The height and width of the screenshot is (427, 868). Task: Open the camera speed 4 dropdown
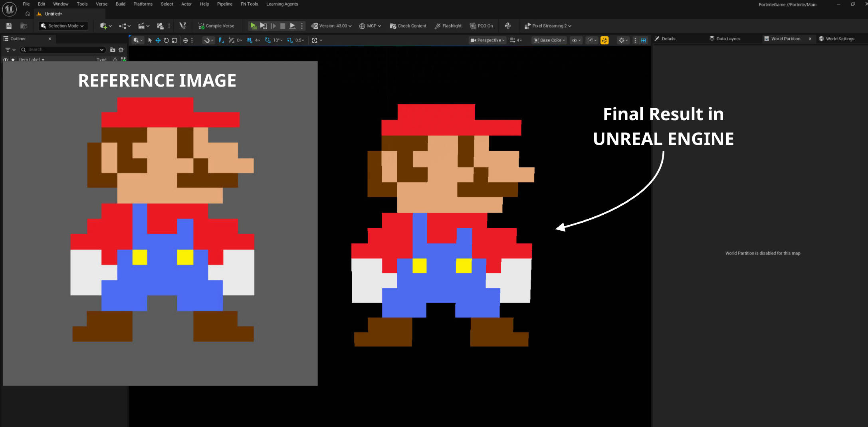tap(516, 40)
